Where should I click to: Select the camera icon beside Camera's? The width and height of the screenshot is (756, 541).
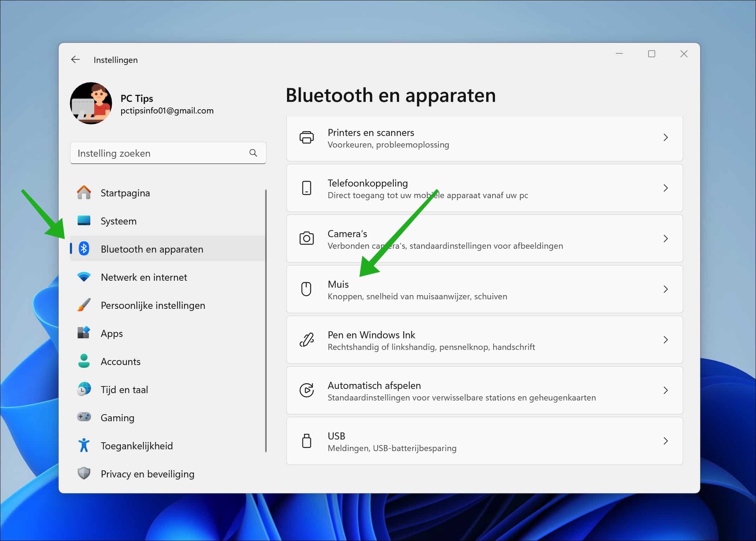click(x=307, y=239)
